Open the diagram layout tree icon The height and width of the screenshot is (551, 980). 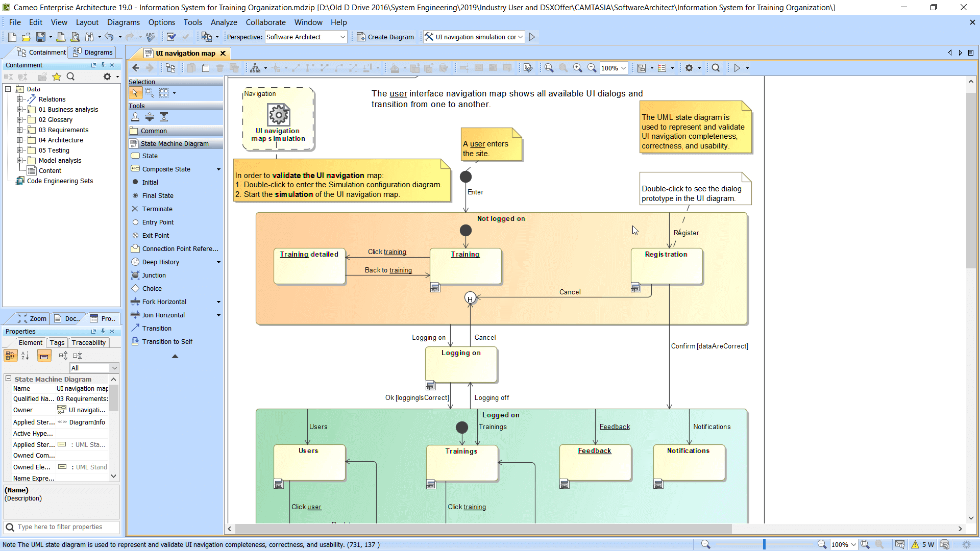(x=255, y=68)
